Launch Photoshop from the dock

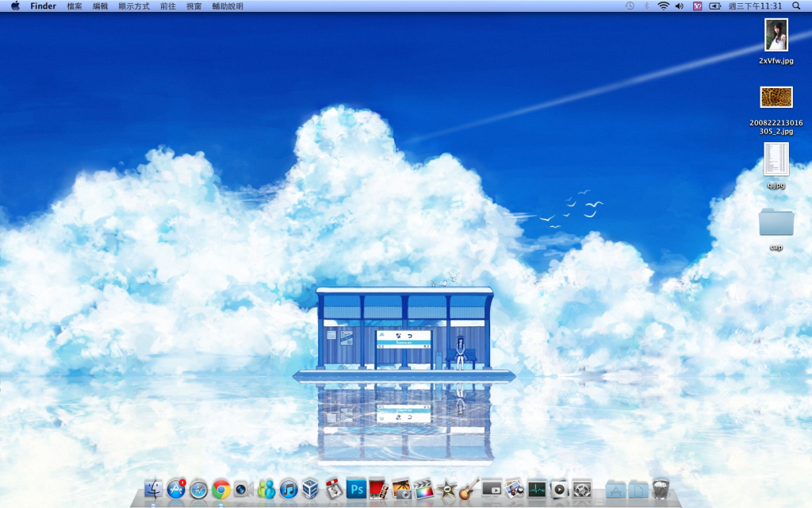pos(356,490)
